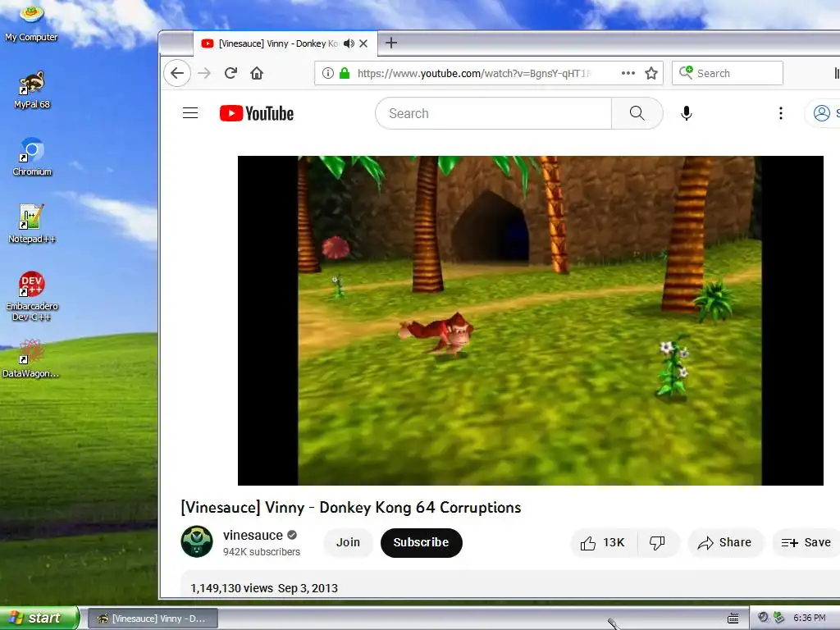The width and height of the screenshot is (840, 630).
Task: Click the YouTube search field
Action: [493, 113]
